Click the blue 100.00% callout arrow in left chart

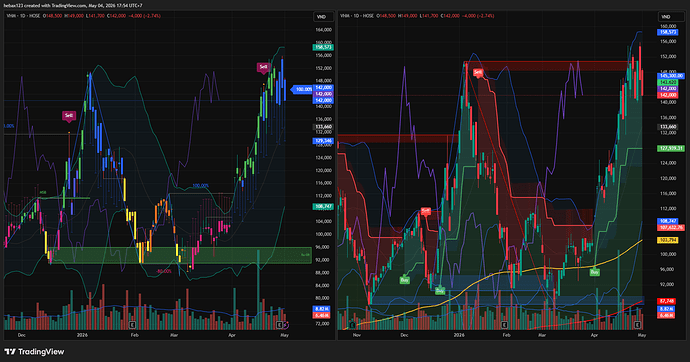tap(302, 89)
